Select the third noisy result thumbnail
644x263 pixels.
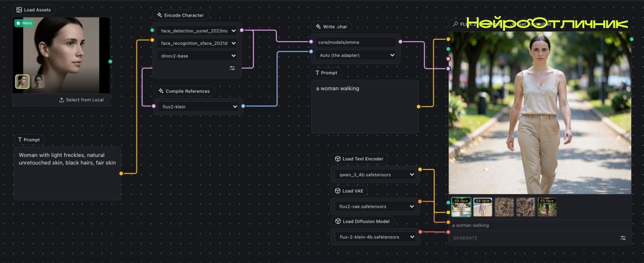coord(504,207)
